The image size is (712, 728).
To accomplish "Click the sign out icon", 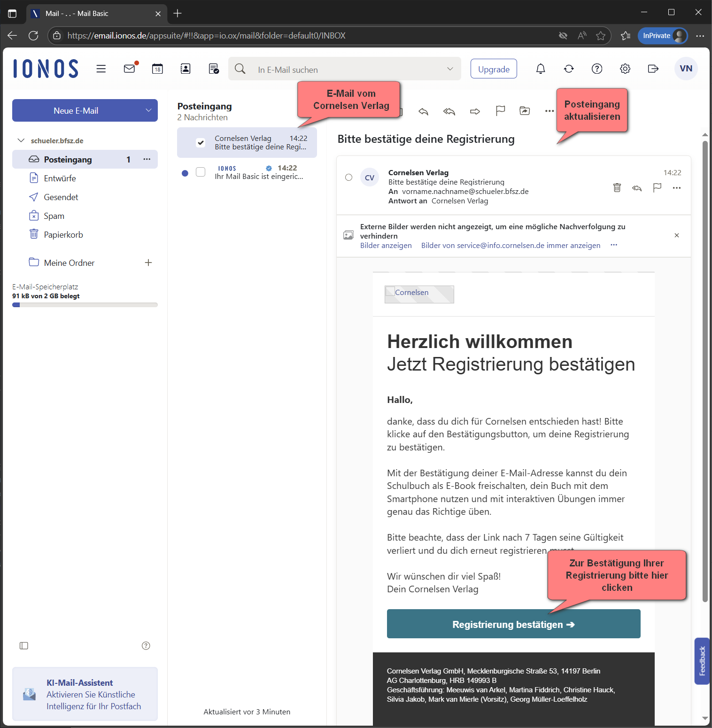I will pyautogui.click(x=653, y=69).
